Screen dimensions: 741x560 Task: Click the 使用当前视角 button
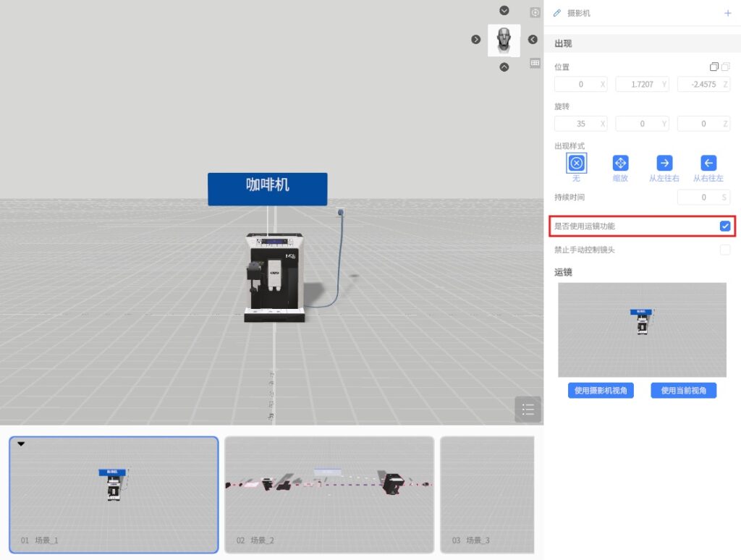click(x=683, y=391)
